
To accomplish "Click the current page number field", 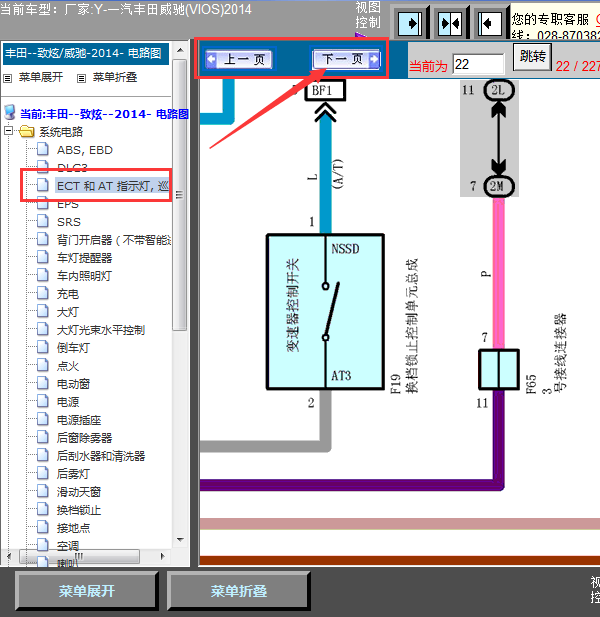I will tap(478, 64).
